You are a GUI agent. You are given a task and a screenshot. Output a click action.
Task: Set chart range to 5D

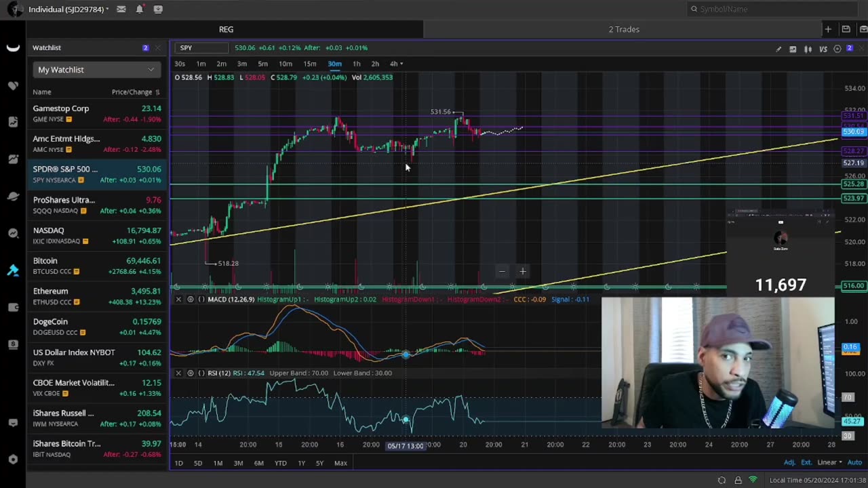(198, 463)
